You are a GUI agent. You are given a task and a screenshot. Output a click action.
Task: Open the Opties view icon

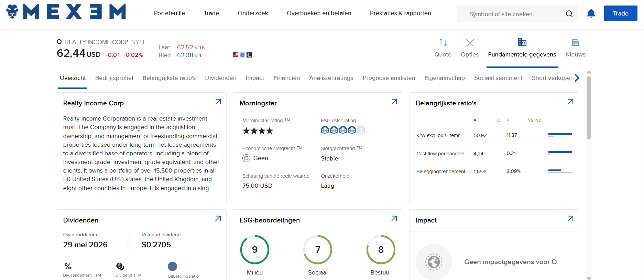tap(470, 42)
